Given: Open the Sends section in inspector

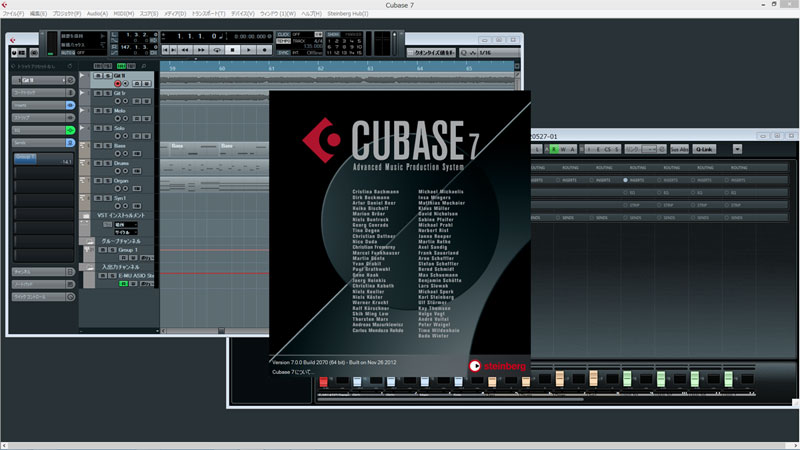Looking at the screenshot, I should [x=39, y=143].
